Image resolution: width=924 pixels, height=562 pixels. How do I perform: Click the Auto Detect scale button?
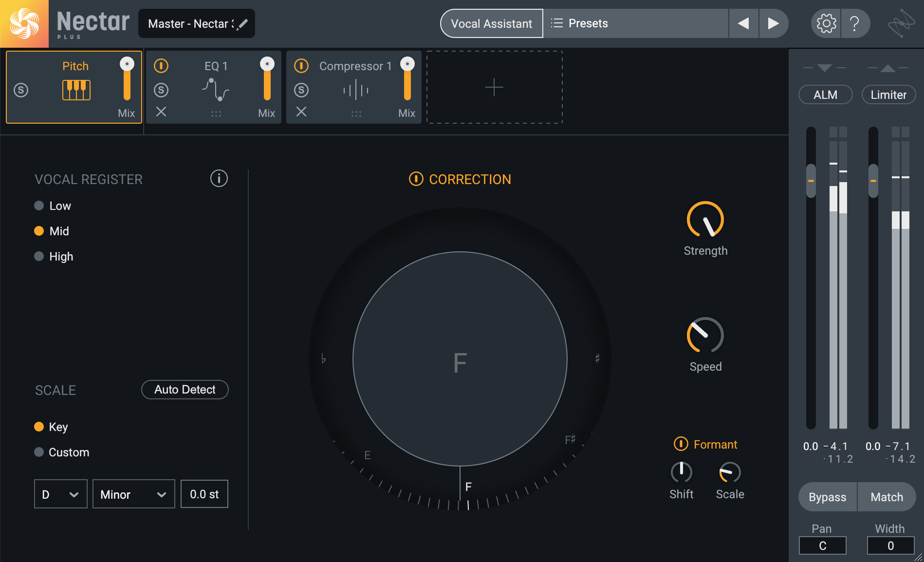(x=185, y=390)
